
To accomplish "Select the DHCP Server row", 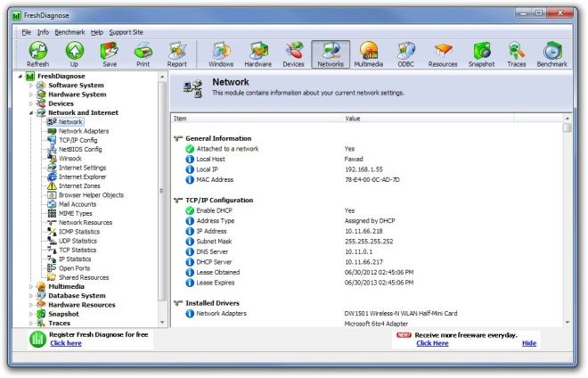I will 367,262.
